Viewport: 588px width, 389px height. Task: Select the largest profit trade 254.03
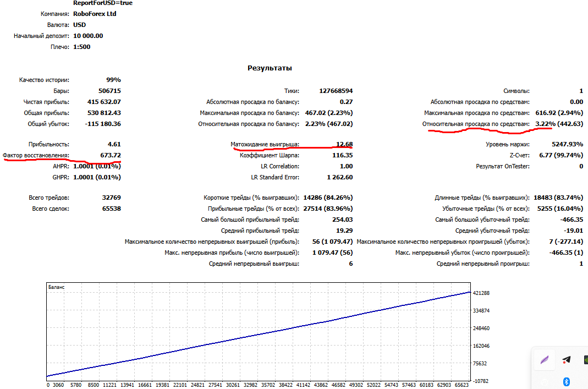(343, 220)
